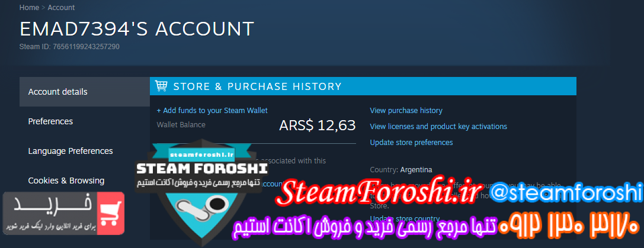The width and height of the screenshot is (644, 248).
Task: View licenses and product key activations
Action: [438, 127]
